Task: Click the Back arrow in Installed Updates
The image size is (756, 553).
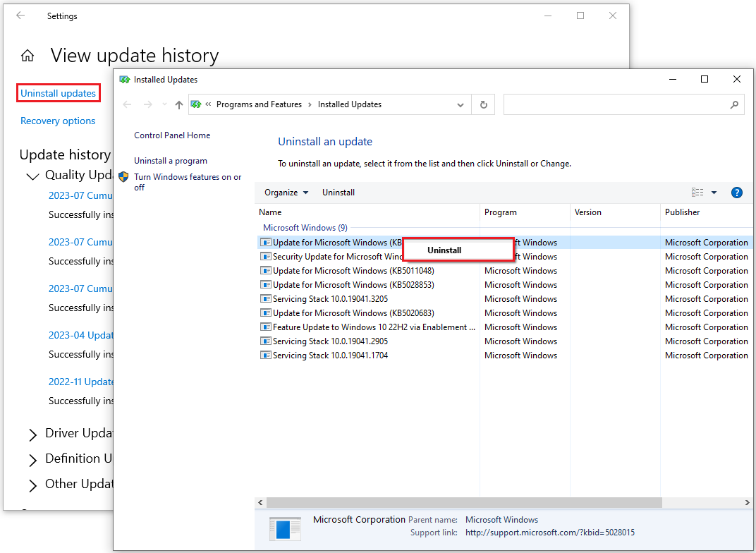Action: click(x=127, y=104)
